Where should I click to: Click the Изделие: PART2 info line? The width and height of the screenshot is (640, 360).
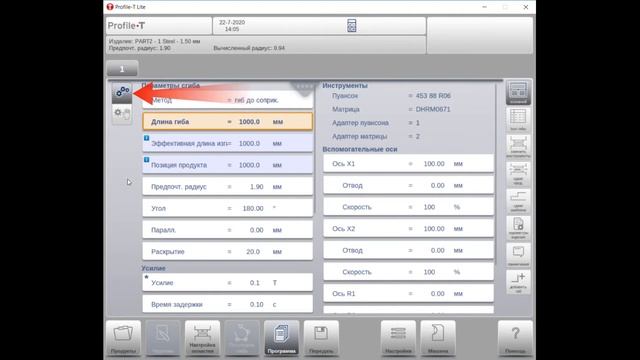pyautogui.click(x=154, y=41)
